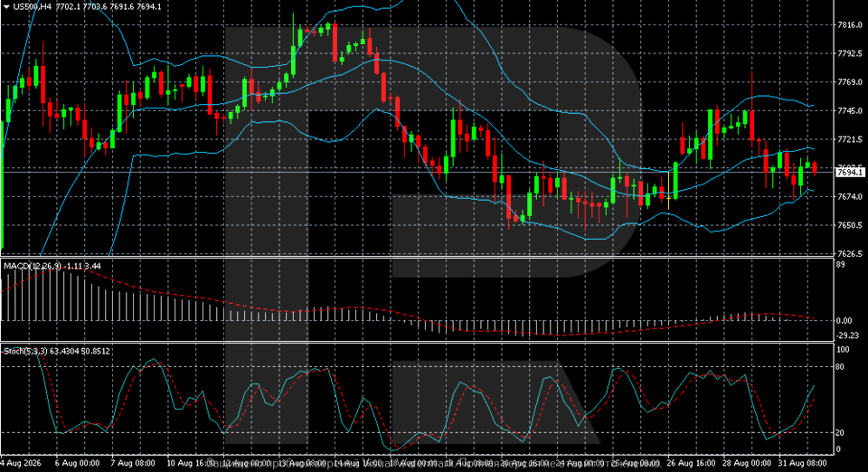Select the 28 Aug 00:00 time label

point(746,463)
